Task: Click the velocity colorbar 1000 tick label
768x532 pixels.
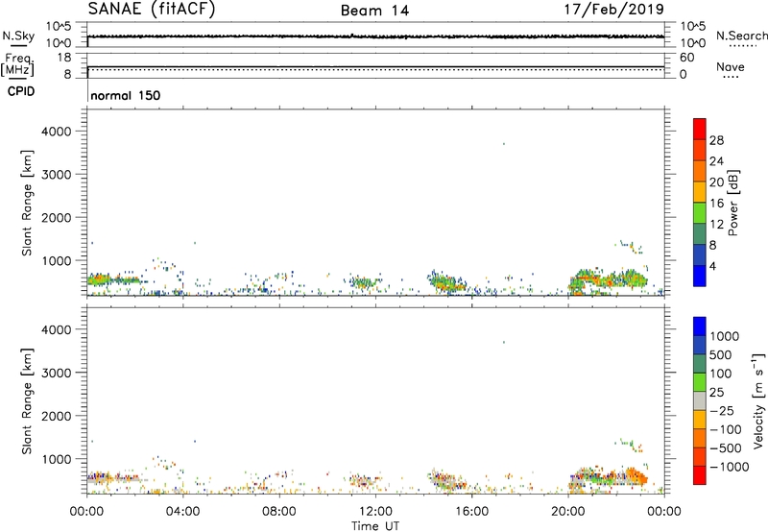Action: tap(724, 336)
